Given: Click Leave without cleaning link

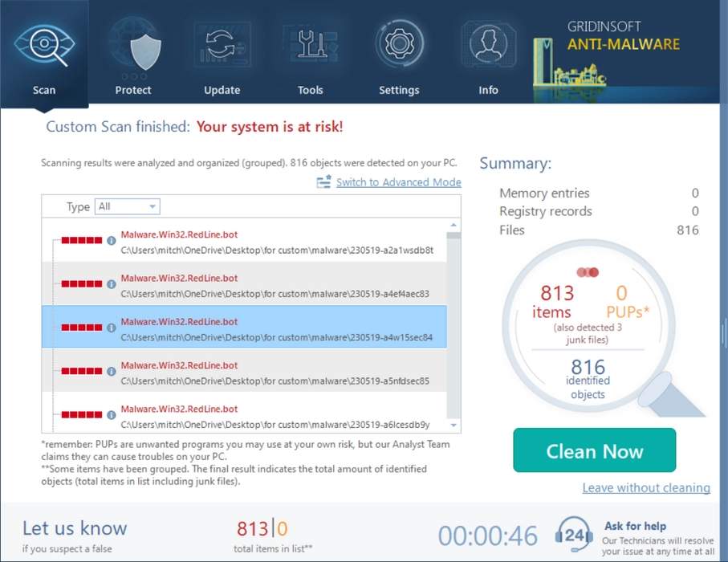Looking at the screenshot, I should [x=646, y=488].
